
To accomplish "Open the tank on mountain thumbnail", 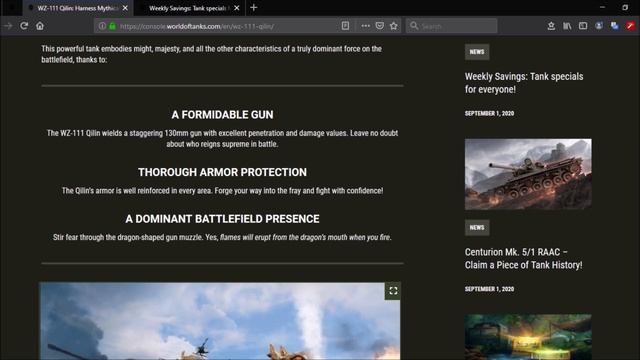I will click(x=528, y=174).
